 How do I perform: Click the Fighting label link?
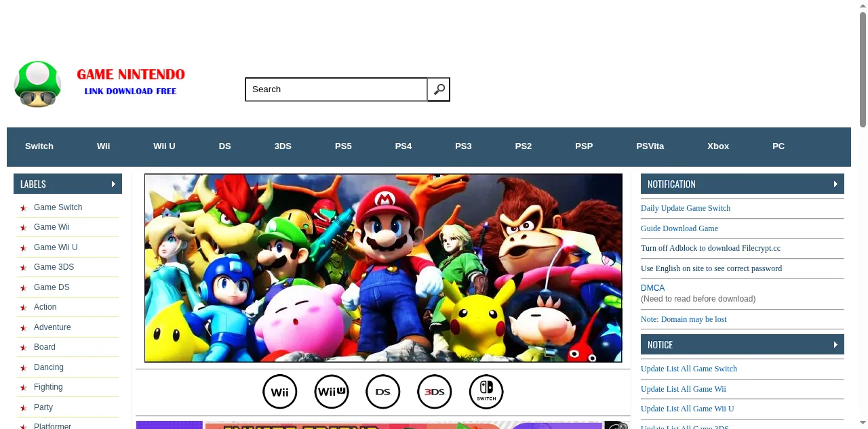click(48, 387)
